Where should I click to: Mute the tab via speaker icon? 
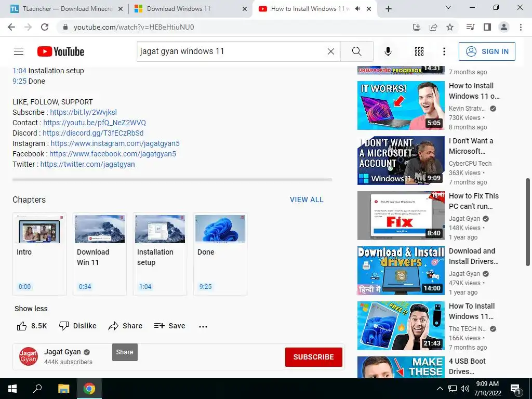(357, 9)
